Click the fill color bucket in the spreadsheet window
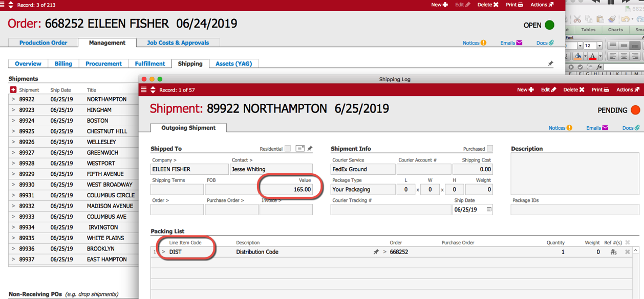Screen dimensions: 644x299 (578, 56)
